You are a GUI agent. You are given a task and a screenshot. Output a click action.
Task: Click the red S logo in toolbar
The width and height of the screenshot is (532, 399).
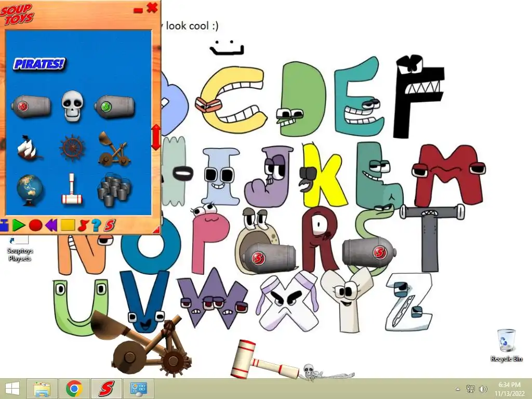tap(110, 225)
